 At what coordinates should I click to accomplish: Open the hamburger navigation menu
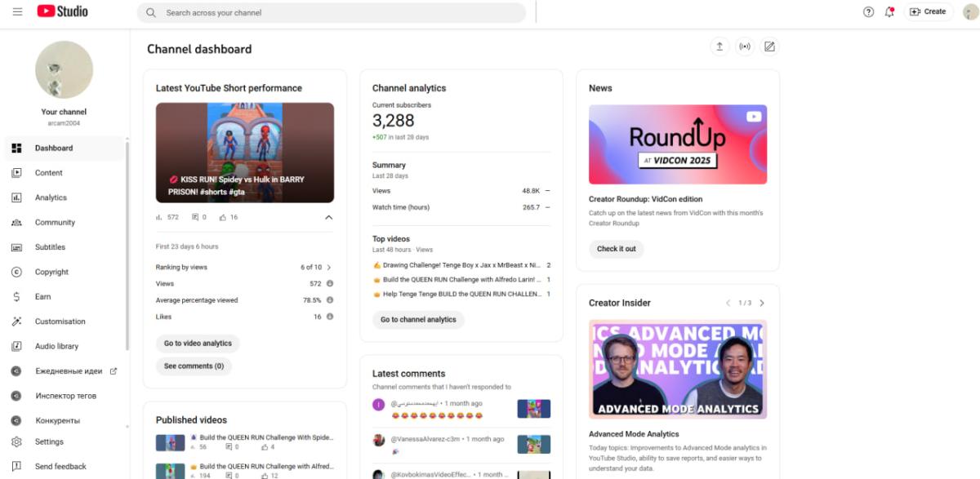(x=17, y=11)
